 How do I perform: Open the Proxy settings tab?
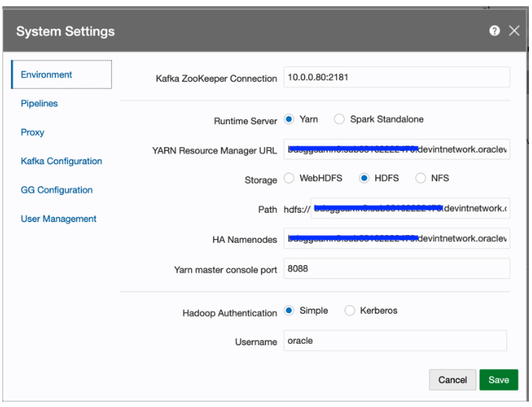tap(32, 133)
